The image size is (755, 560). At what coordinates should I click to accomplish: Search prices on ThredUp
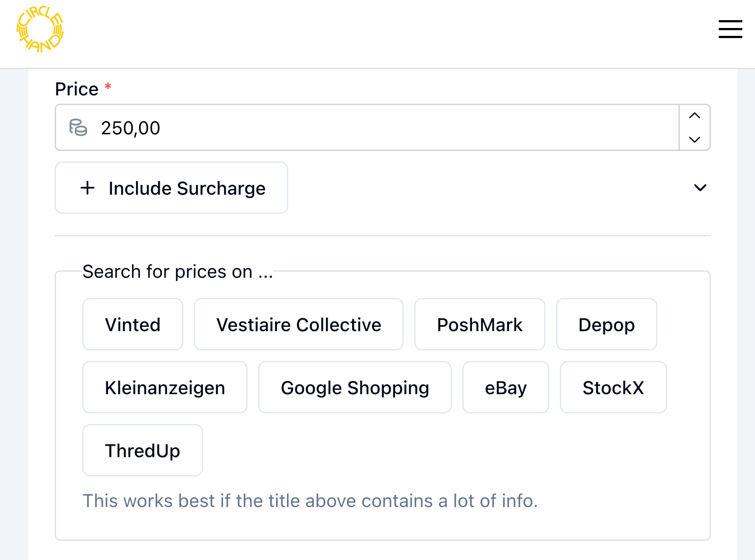pos(143,450)
